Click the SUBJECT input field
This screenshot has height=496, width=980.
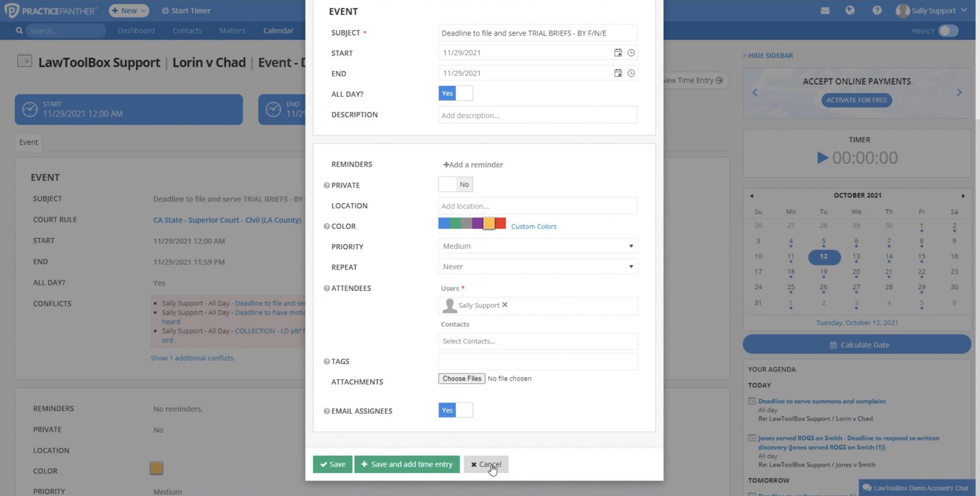coord(538,33)
